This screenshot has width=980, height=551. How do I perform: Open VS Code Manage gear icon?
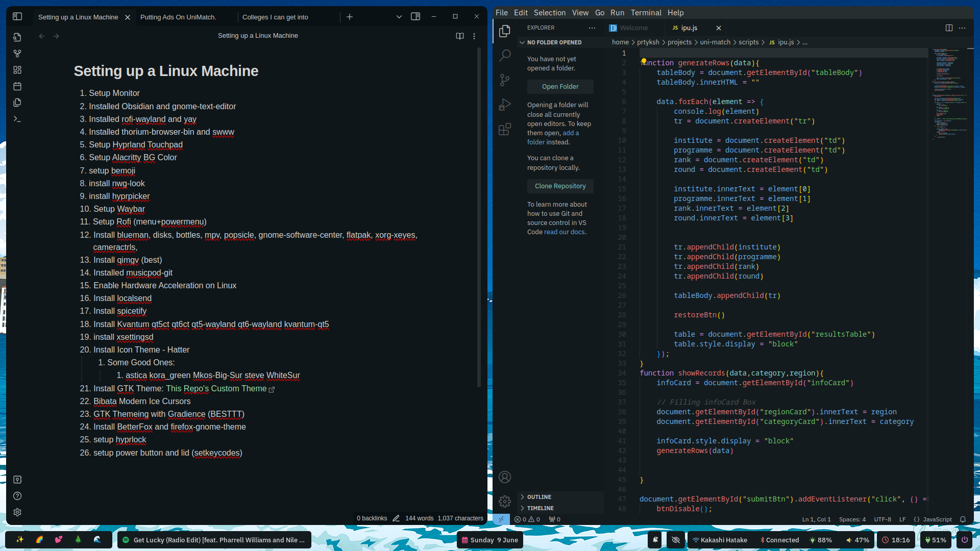[505, 502]
